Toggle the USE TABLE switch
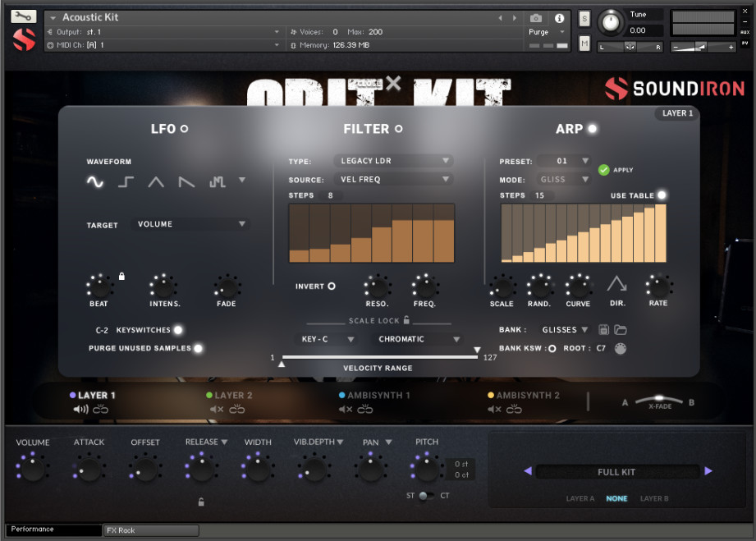 [x=662, y=195]
